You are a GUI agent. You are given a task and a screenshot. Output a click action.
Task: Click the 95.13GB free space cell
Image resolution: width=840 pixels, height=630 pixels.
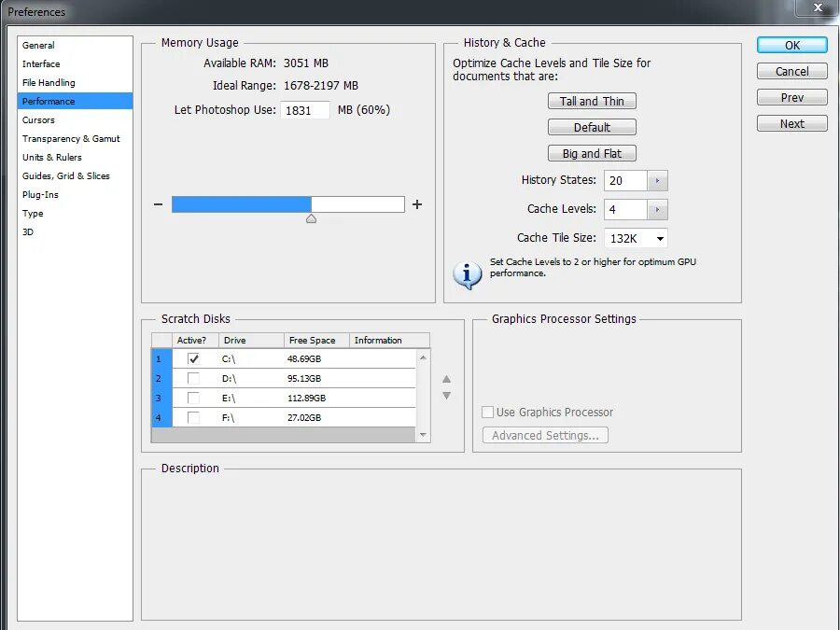pyautogui.click(x=304, y=378)
